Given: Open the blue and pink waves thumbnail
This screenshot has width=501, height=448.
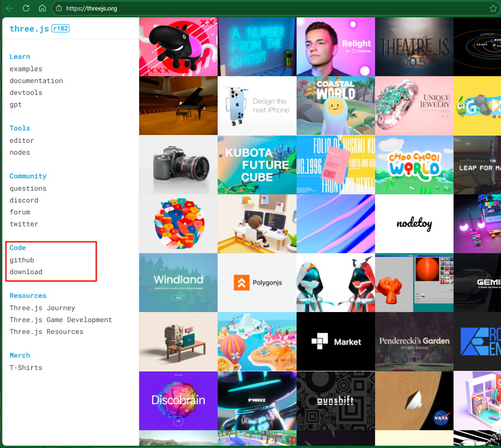Looking at the screenshot, I should click(335, 224).
